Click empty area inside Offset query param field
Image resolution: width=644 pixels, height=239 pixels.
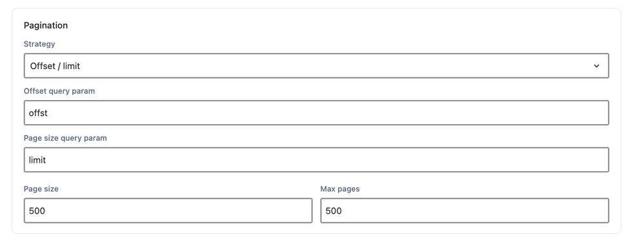328,112
